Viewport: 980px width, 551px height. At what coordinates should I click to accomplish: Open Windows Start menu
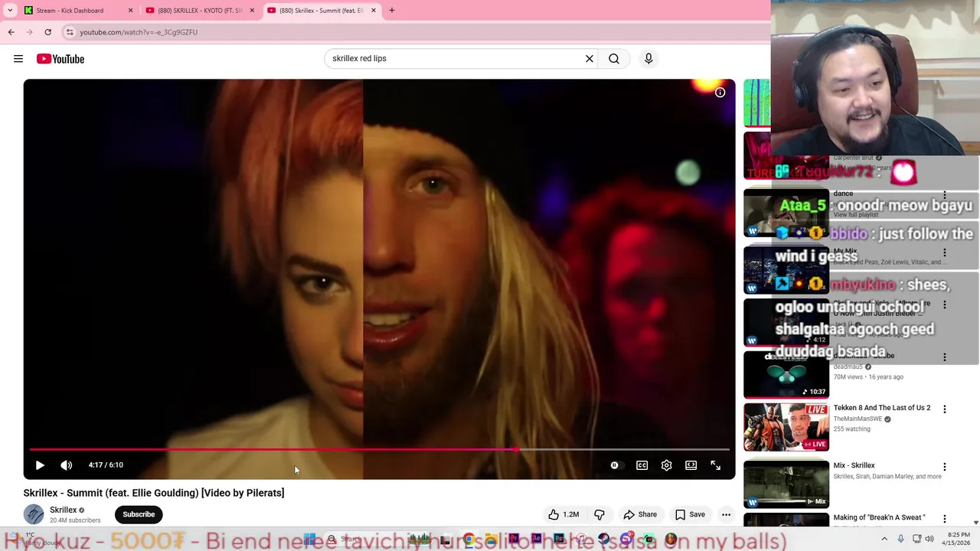[309, 539]
